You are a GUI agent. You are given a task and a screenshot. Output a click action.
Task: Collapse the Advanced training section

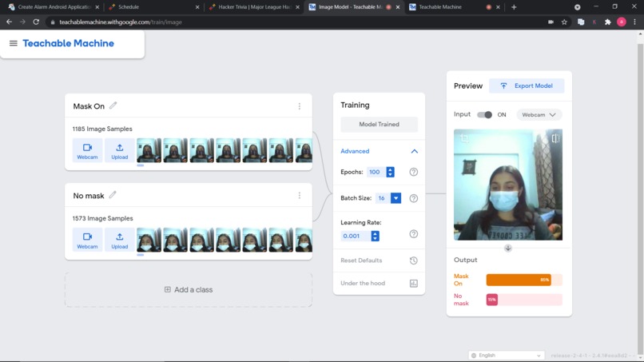[415, 151]
